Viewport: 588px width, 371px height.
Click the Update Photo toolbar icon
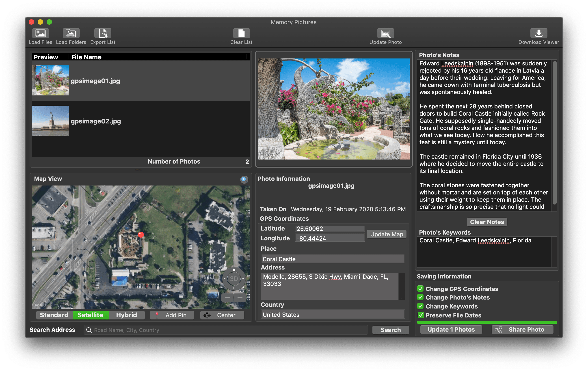pos(386,33)
